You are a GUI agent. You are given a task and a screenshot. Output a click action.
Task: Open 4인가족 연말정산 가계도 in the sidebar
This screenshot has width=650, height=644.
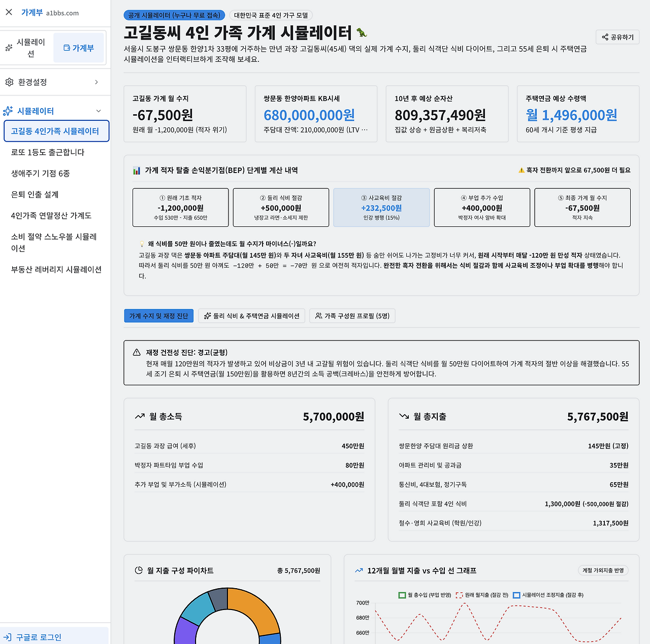pos(56,216)
